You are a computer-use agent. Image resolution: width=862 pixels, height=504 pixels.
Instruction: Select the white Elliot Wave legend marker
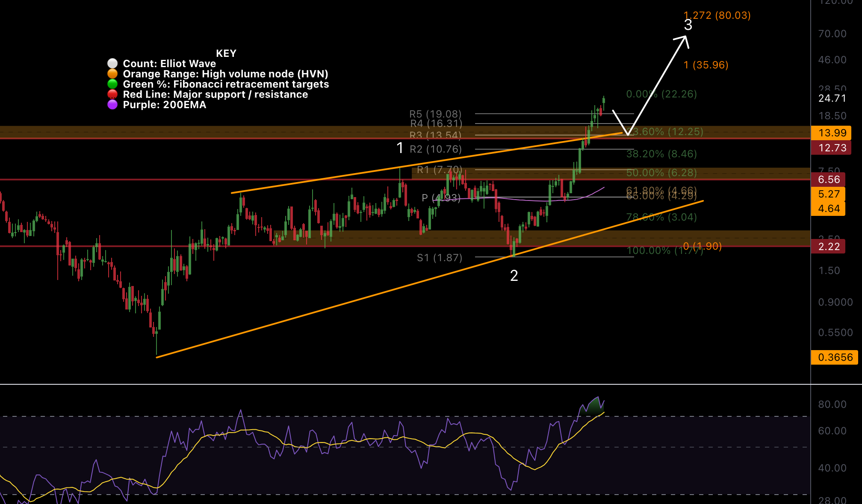pos(113,63)
